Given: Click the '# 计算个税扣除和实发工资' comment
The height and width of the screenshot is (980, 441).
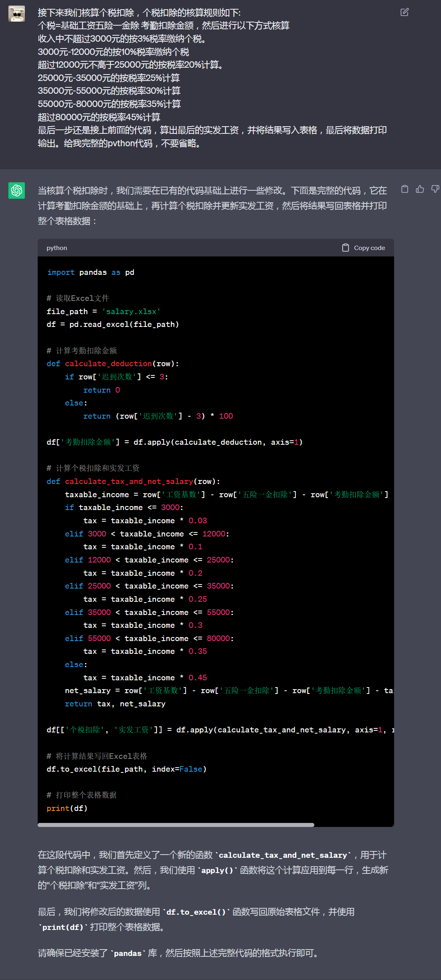Looking at the screenshot, I should [93, 468].
